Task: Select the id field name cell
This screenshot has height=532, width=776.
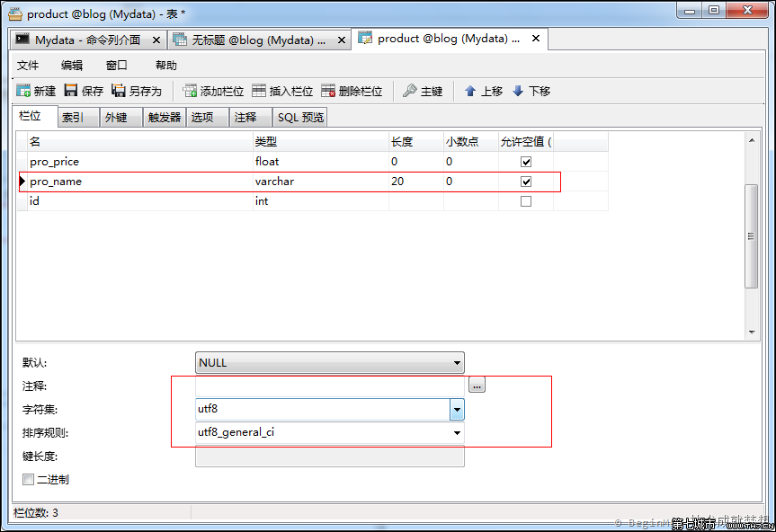Action: [x=140, y=201]
